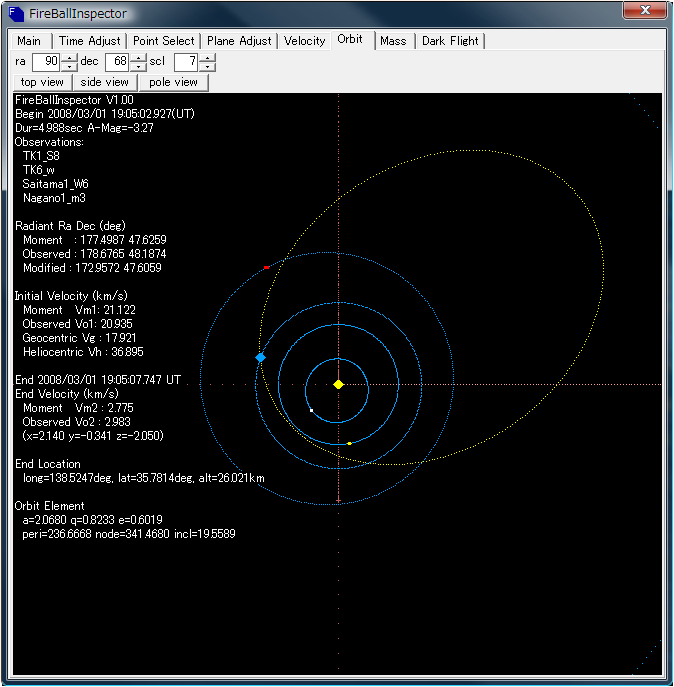
Task: Open the Mass tab
Action: [393, 41]
